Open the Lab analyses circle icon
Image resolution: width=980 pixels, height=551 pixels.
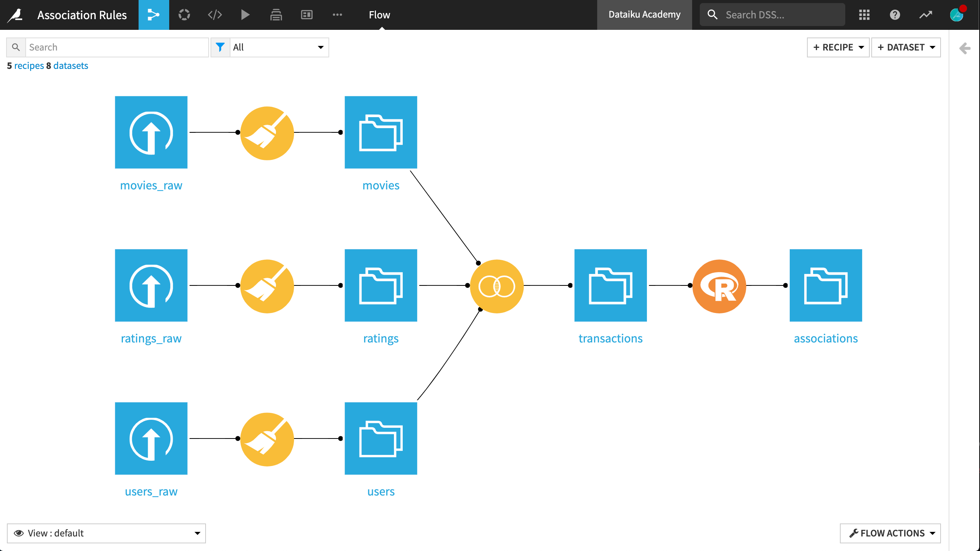click(x=184, y=15)
